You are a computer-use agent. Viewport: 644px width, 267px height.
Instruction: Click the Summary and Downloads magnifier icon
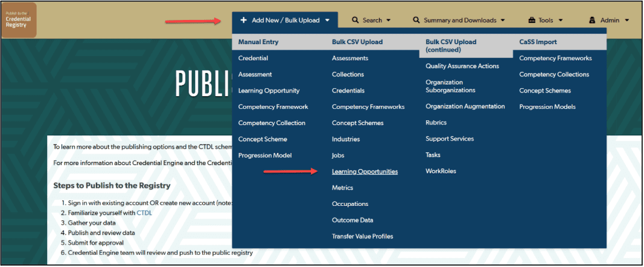[416, 20]
